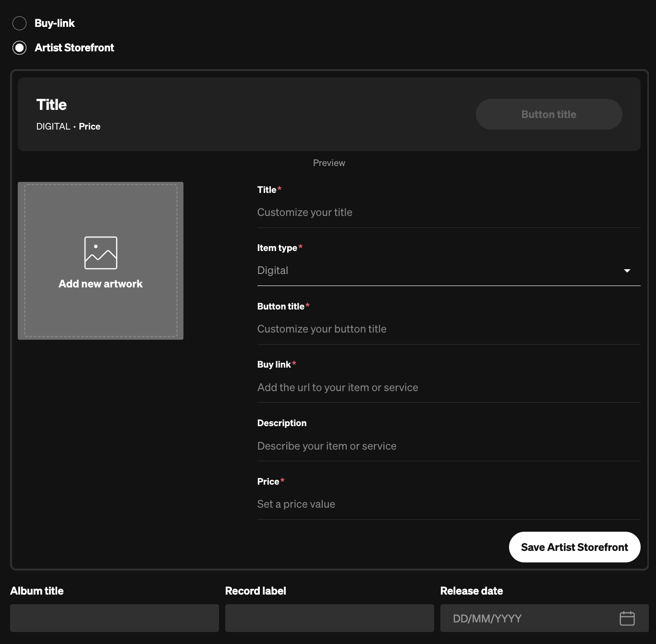Open the Digital item type selector
Image resolution: width=656 pixels, height=644 pixels.
point(432,271)
